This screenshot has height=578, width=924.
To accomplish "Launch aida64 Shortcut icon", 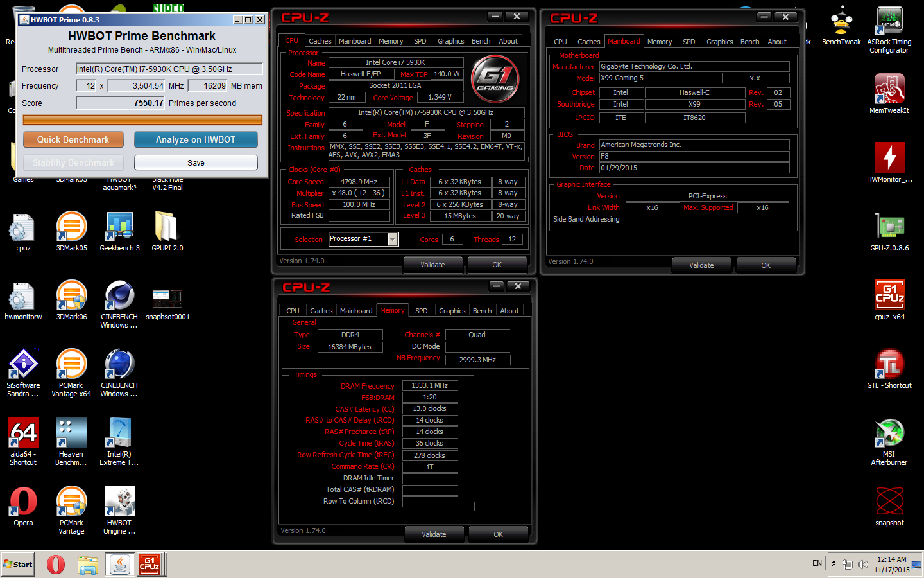I will (23, 441).
